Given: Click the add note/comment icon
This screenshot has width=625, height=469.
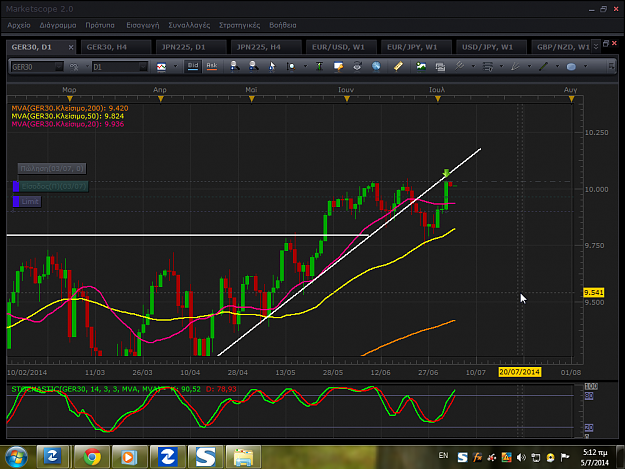Looking at the screenshot, I should [x=338, y=66].
